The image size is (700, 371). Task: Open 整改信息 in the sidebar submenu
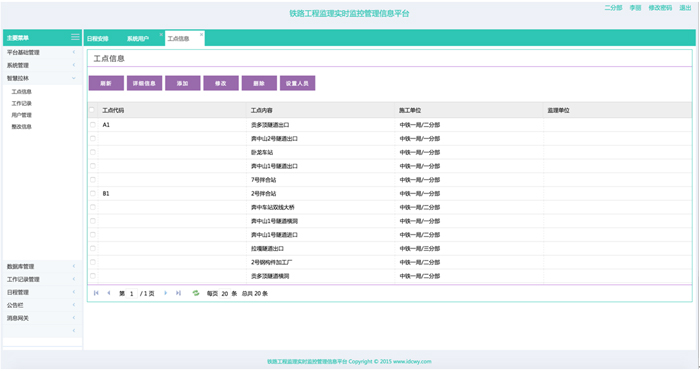[x=21, y=126]
